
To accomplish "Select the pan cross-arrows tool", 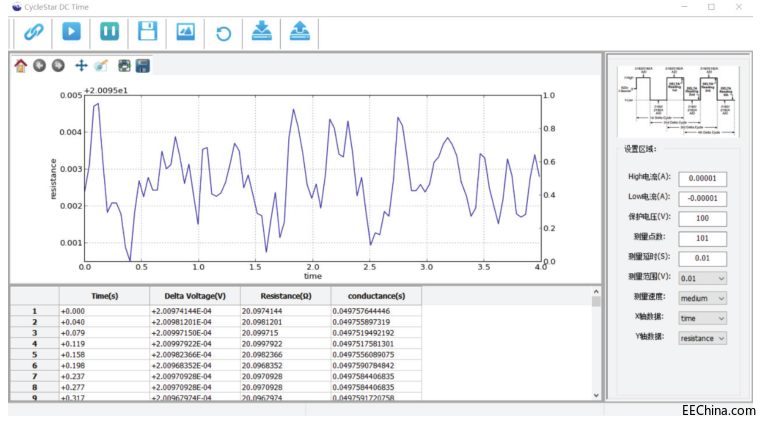I will (81, 65).
